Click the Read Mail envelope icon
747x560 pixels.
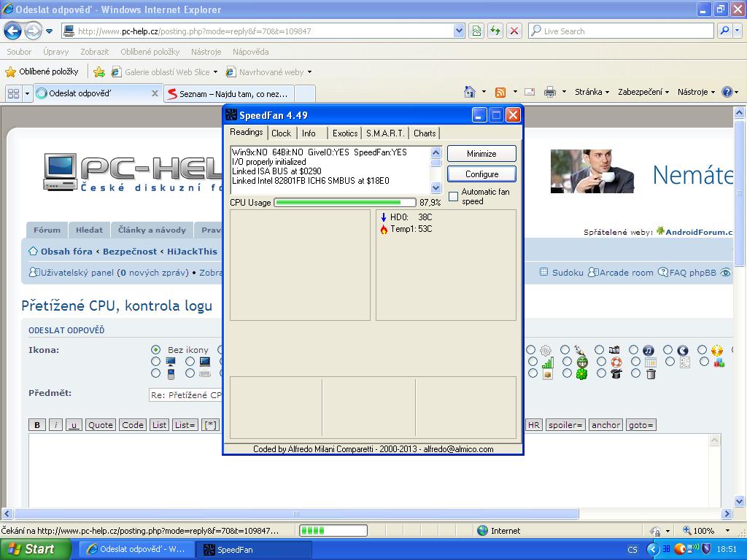[x=530, y=92]
